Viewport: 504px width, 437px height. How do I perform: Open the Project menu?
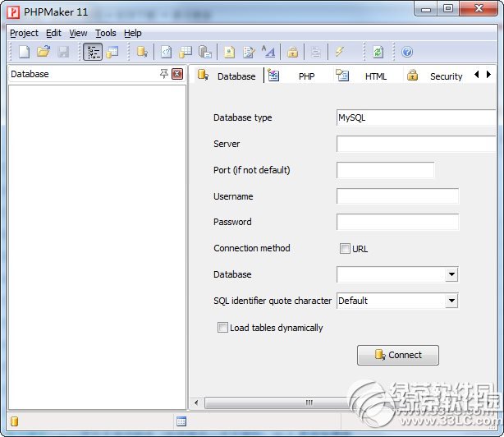click(x=24, y=33)
